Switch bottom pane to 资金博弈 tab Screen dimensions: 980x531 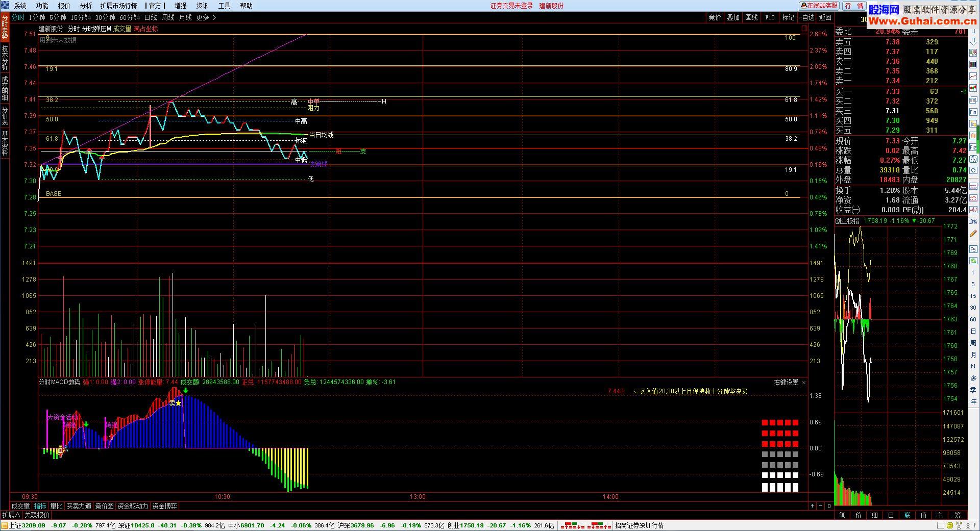pos(165,506)
